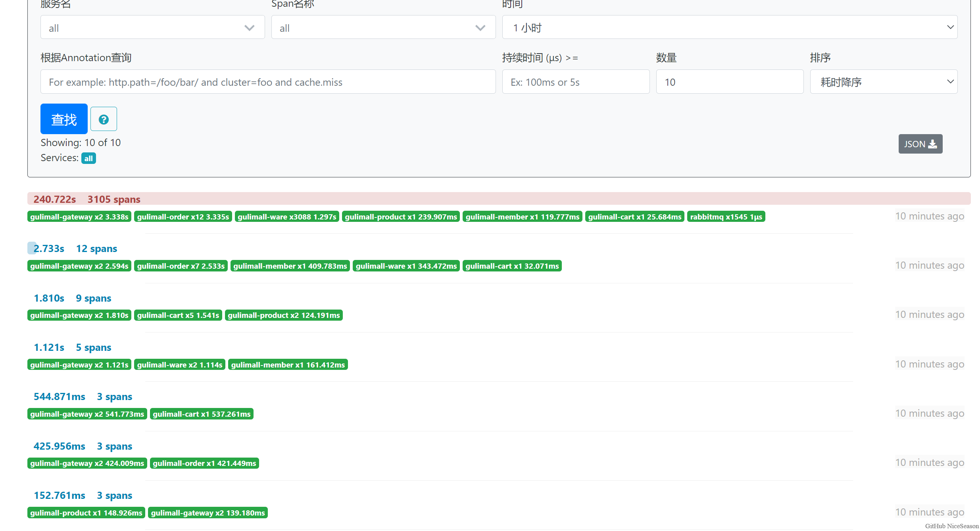Screen dimensions: 980x531
Task: Download traces with the JSON button
Action: 920,144
